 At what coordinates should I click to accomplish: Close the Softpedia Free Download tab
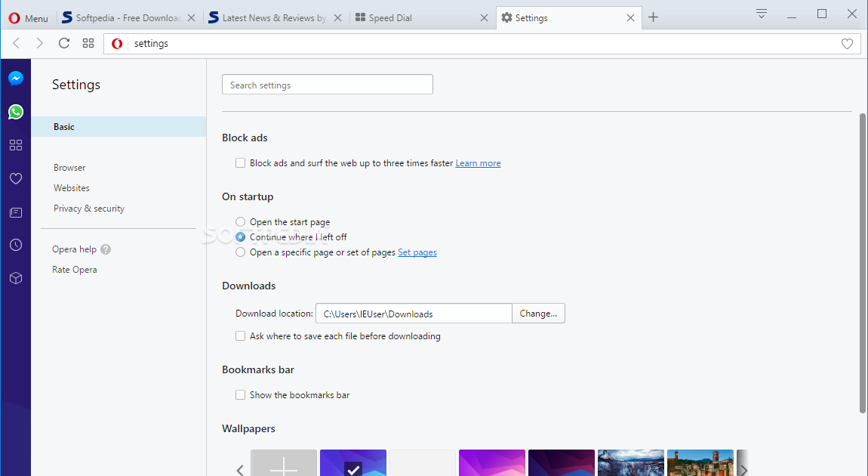coord(191,17)
